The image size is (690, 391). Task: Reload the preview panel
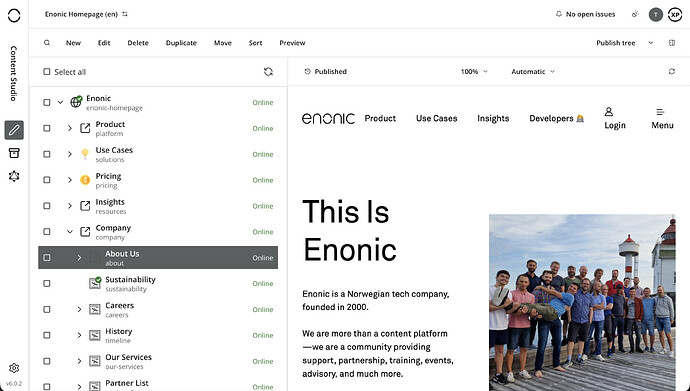[672, 71]
